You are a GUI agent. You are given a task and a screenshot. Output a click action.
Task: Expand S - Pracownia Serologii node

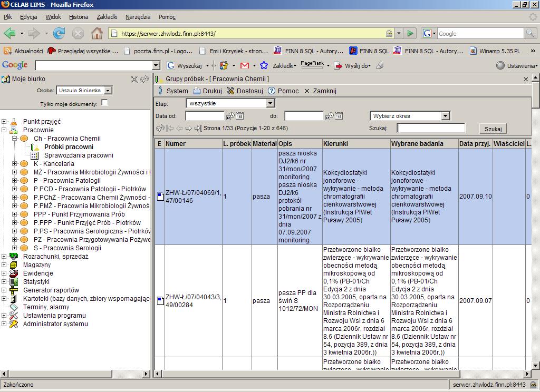[x=14, y=248]
